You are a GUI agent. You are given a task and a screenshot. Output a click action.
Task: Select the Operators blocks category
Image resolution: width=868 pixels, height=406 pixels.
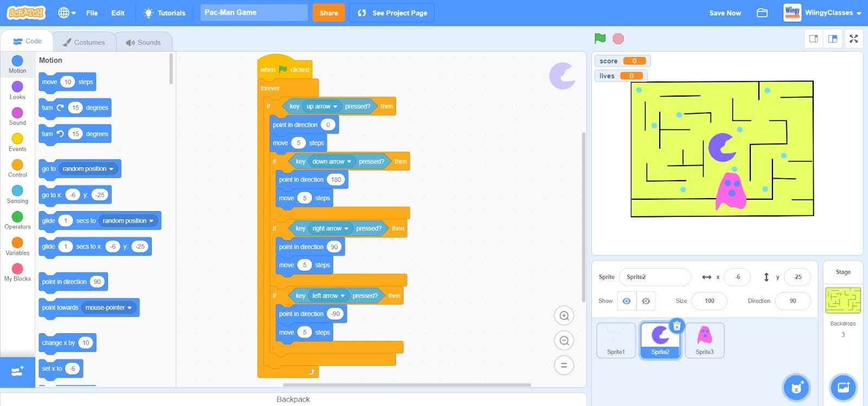point(17,220)
